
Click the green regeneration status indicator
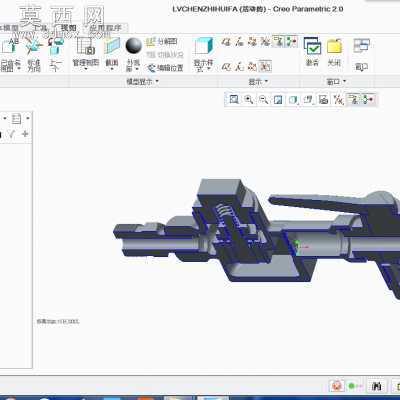pos(351,386)
